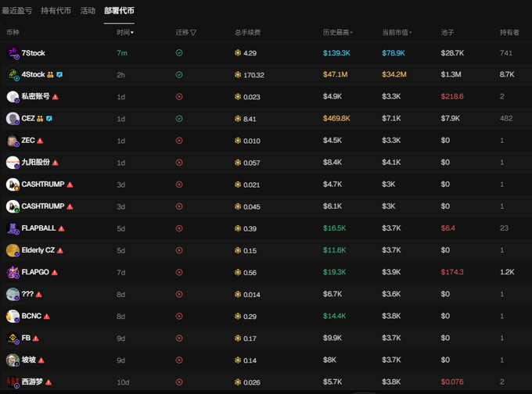Click the green migrated checkmark for CEZ
The height and width of the screenshot is (394, 532).
(x=179, y=119)
